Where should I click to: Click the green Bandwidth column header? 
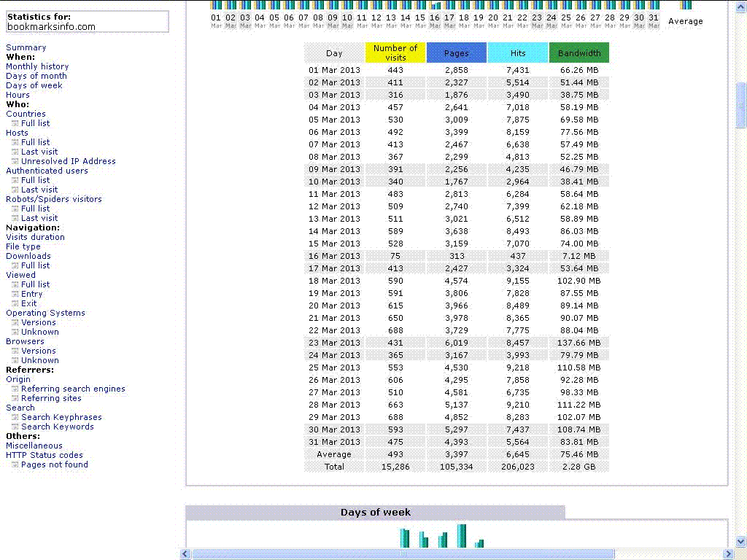(579, 52)
